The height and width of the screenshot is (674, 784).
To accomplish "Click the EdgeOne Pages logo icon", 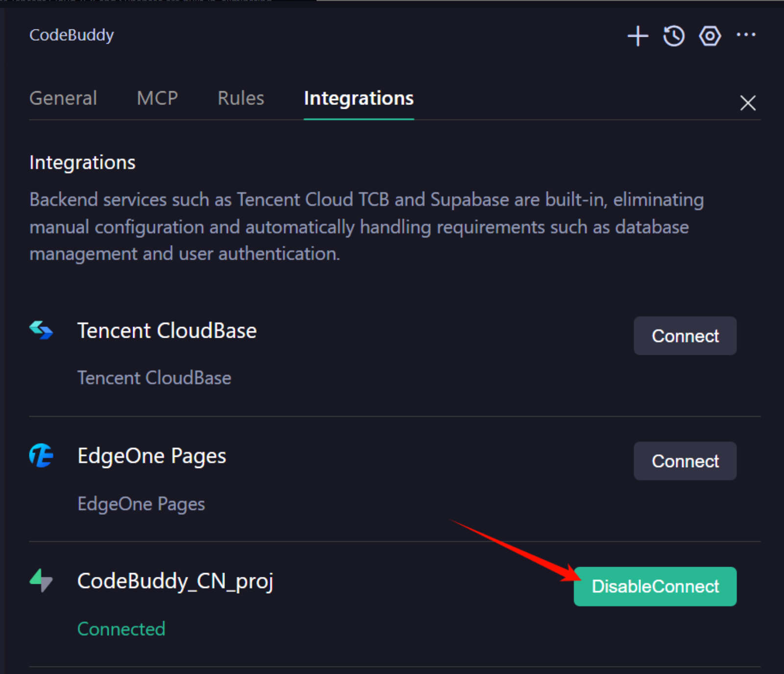I will click(x=41, y=455).
